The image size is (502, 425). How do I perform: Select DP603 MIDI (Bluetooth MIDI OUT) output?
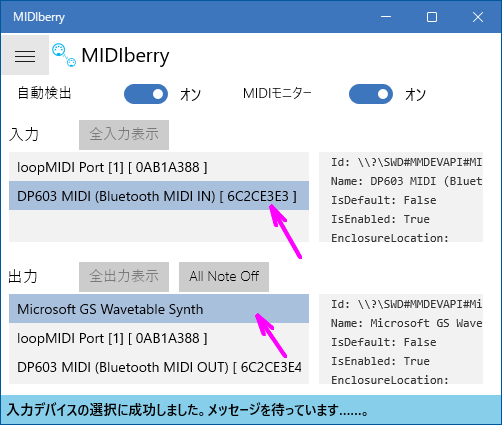point(159,367)
